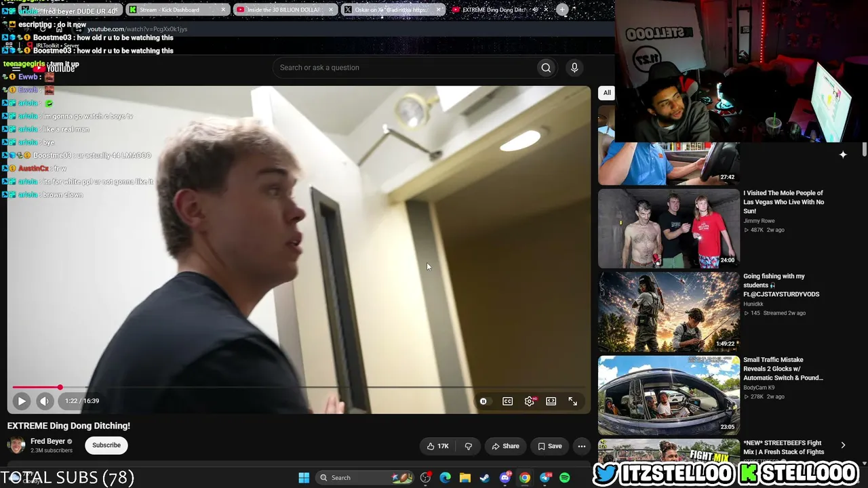Image resolution: width=868 pixels, height=488 pixels.
Task: Open Google Chrome from the taskbar
Action: click(525, 478)
